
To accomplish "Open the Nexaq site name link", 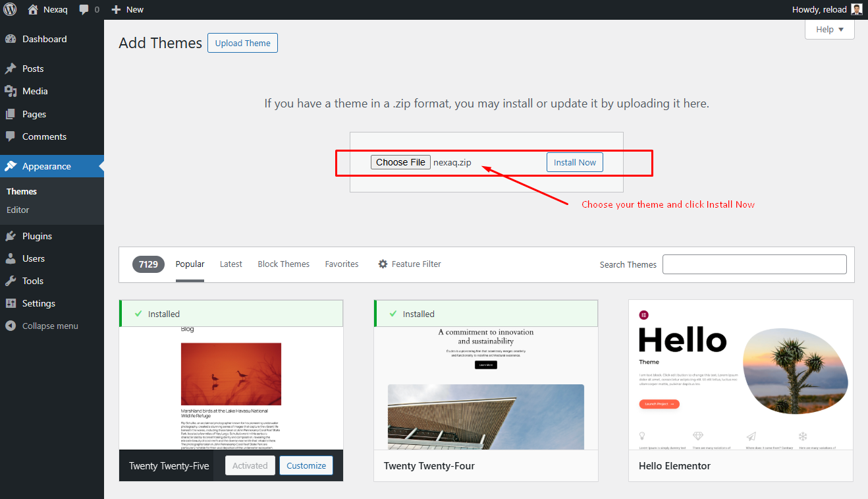I will [x=55, y=9].
